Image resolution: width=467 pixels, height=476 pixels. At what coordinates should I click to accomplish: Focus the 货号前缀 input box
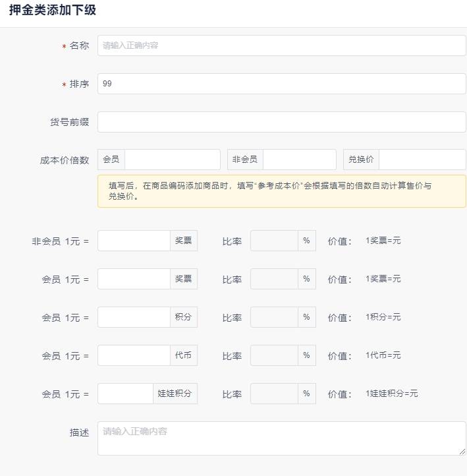tap(281, 122)
